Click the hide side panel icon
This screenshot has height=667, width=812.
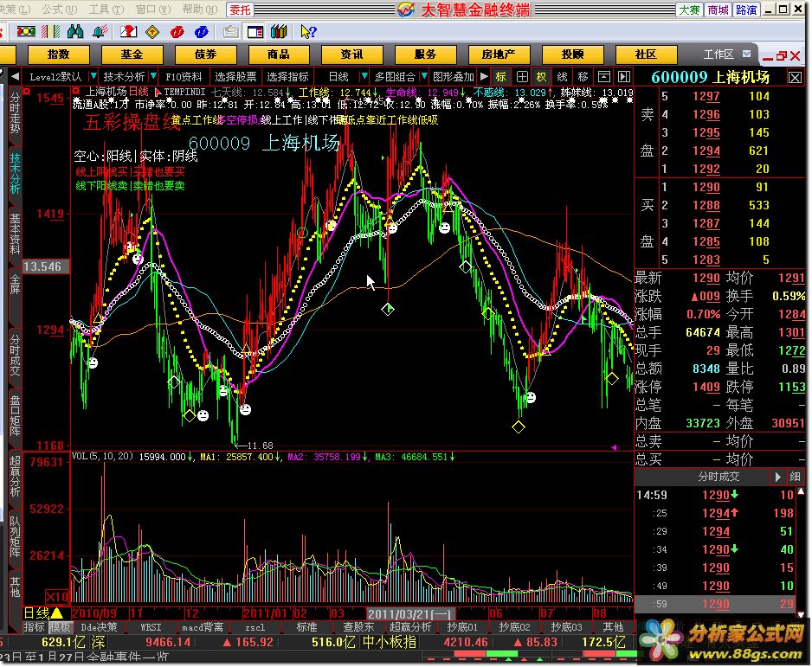[x=624, y=77]
